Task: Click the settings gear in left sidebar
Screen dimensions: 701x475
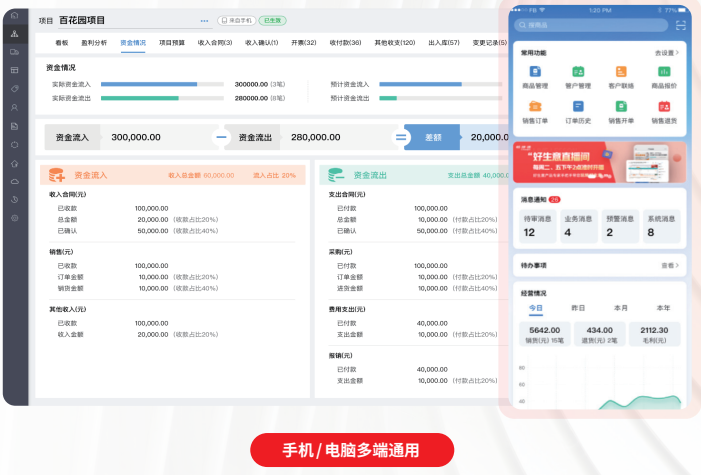Action: click(15, 217)
